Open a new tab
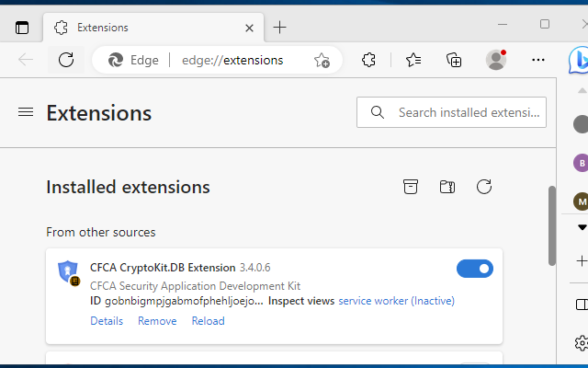The height and width of the screenshot is (368, 588). (280, 27)
